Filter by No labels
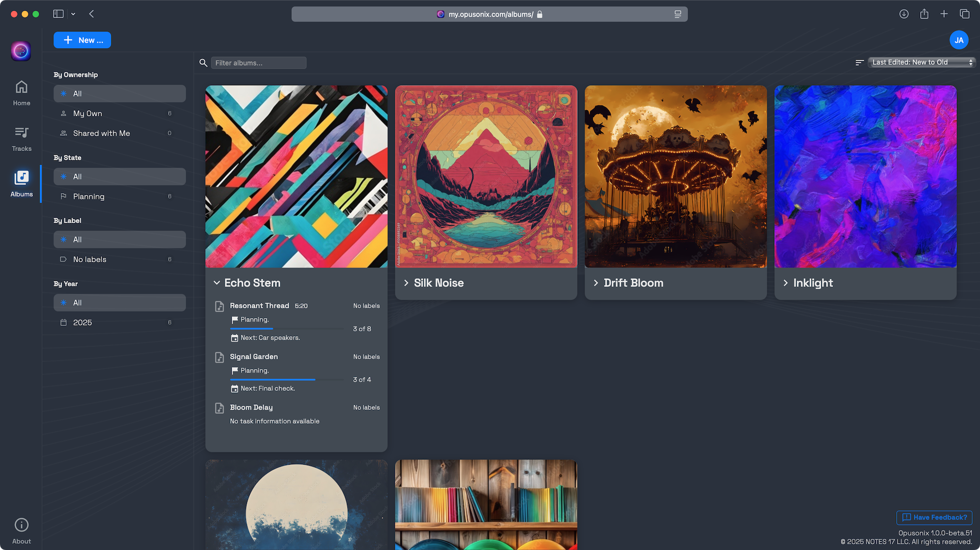Screen dimensions: 980x550 pyautogui.click(x=120, y=259)
